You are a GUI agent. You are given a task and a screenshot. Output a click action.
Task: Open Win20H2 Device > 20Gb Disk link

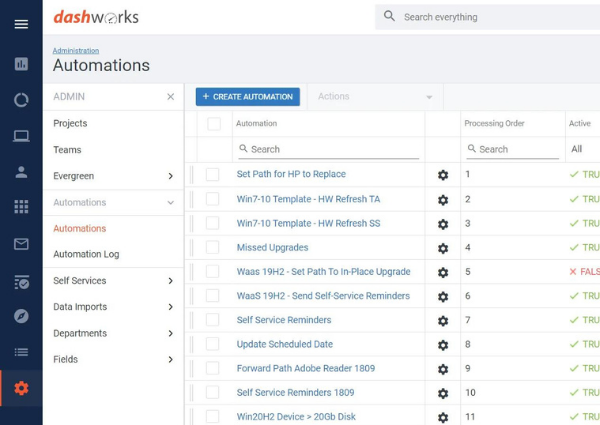pyautogui.click(x=296, y=417)
